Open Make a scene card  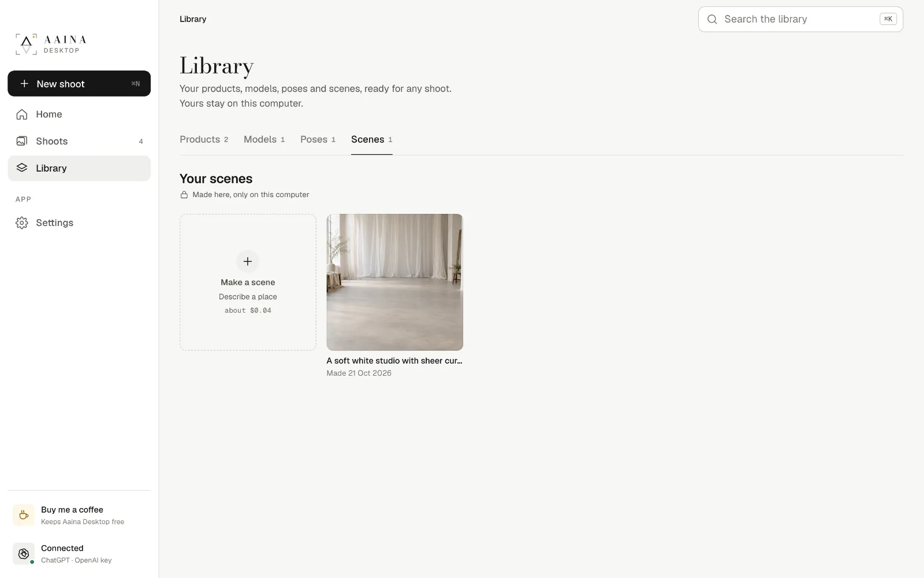[248, 282]
